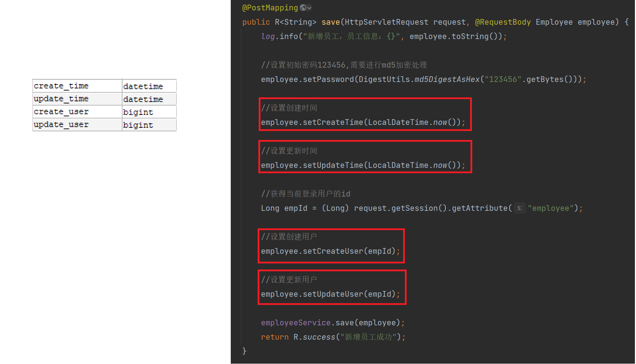This screenshot has height=364, width=636.
Task: Expand the chevron next to @PostMapping globe
Action: (309, 8)
